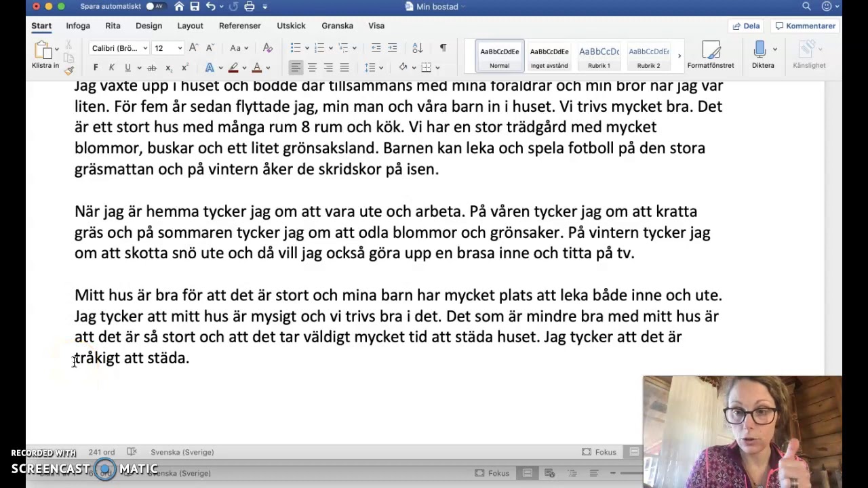This screenshot has height=488, width=868.
Task: Toggle strikethrough formatting
Action: 152,68
